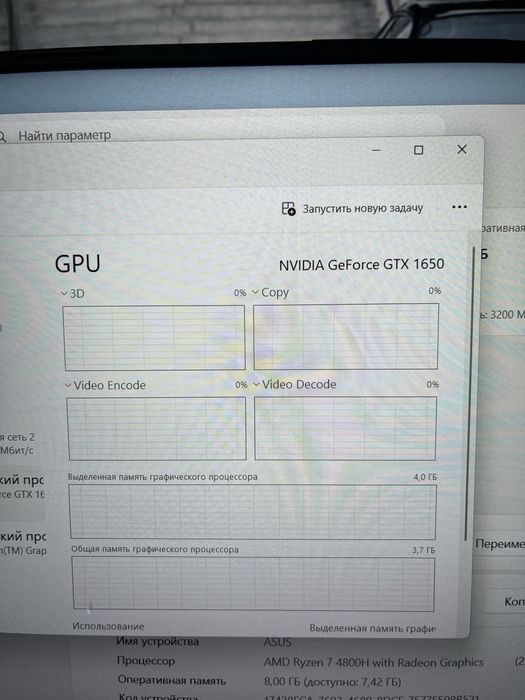This screenshot has width=525, height=700.
Task: Click the "NVIDIA GeForce GTX 1650" title
Action: tap(362, 265)
